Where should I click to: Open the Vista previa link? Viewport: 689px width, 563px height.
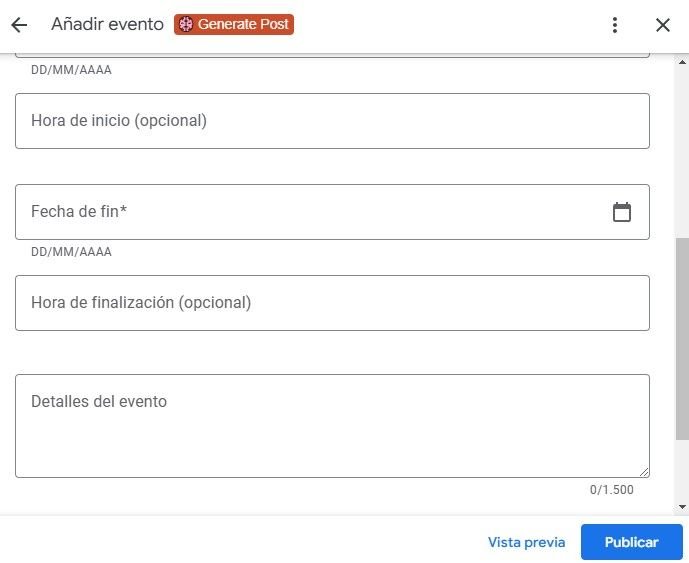[x=526, y=542]
